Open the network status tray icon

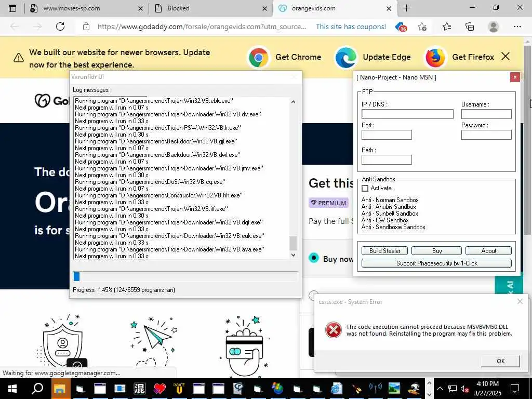click(453, 389)
